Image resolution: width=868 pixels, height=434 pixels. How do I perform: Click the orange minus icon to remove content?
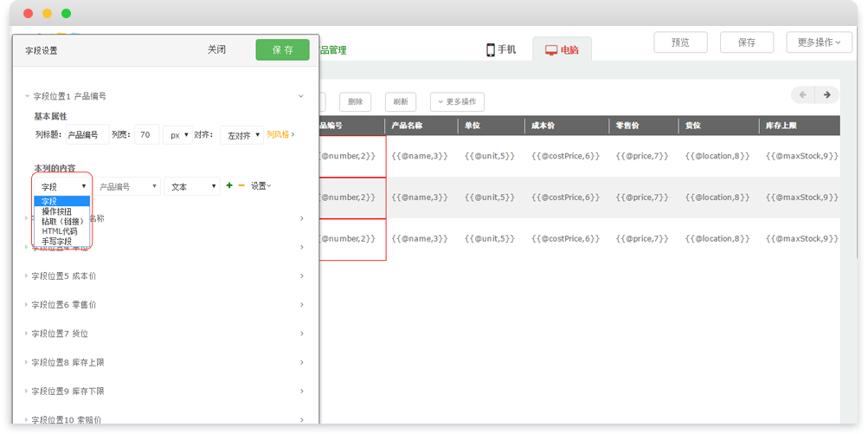pyautogui.click(x=241, y=185)
